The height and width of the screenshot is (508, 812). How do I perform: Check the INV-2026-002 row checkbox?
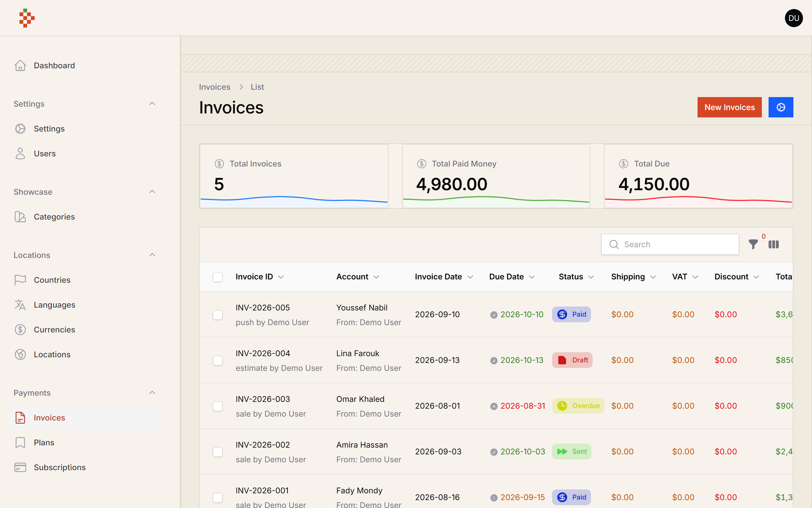pos(218,452)
